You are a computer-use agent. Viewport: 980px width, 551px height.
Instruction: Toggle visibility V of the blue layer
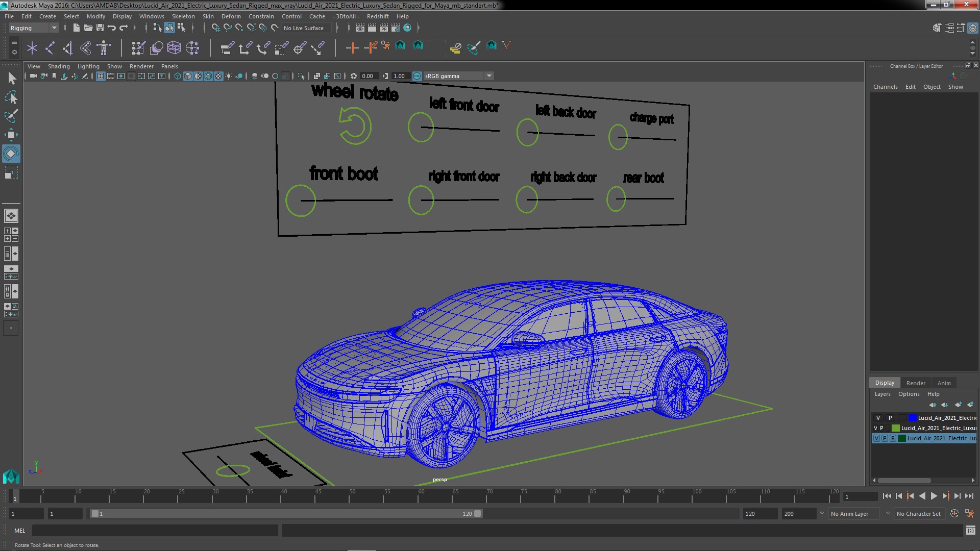[878, 418]
